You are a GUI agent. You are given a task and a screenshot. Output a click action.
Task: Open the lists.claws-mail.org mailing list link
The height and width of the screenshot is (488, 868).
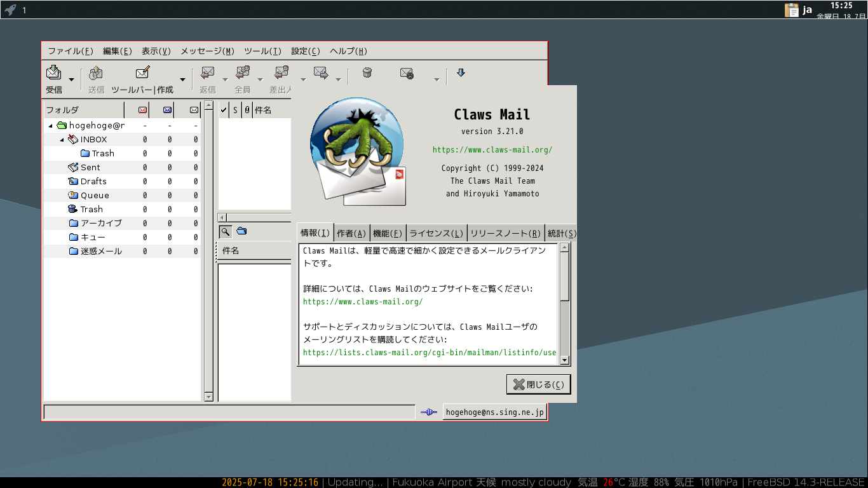click(430, 353)
